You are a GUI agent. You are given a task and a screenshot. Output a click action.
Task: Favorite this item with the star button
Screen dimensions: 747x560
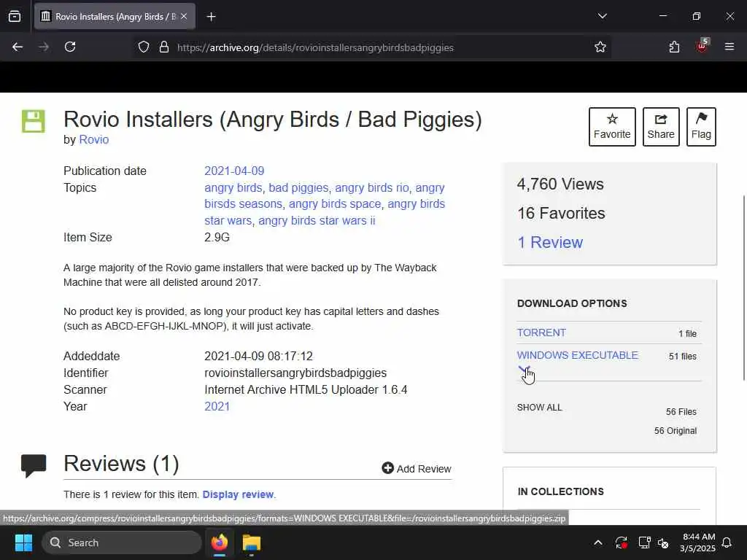point(612,127)
